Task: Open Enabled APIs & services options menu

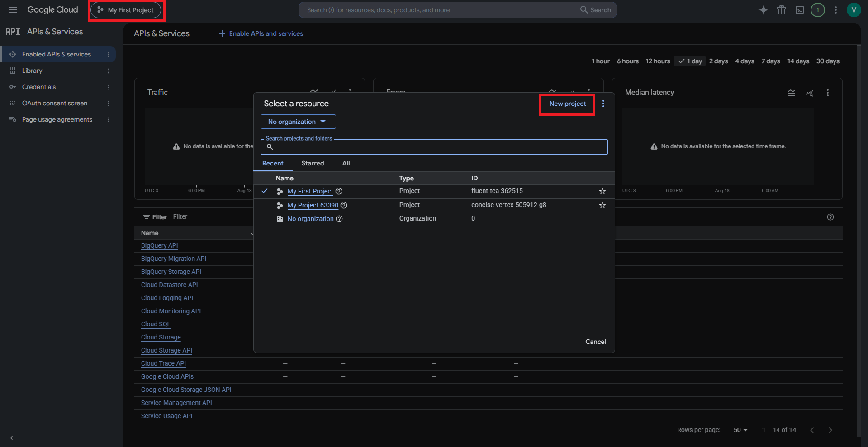Action: [109, 54]
